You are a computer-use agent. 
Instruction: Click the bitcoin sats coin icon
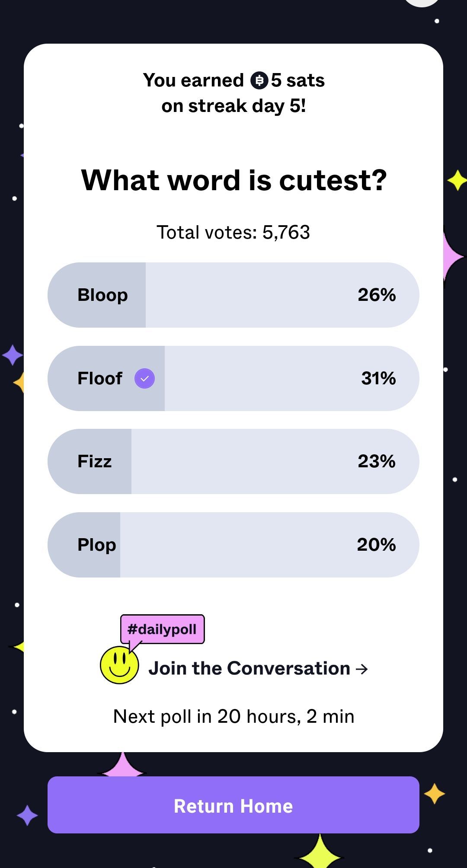click(259, 80)
